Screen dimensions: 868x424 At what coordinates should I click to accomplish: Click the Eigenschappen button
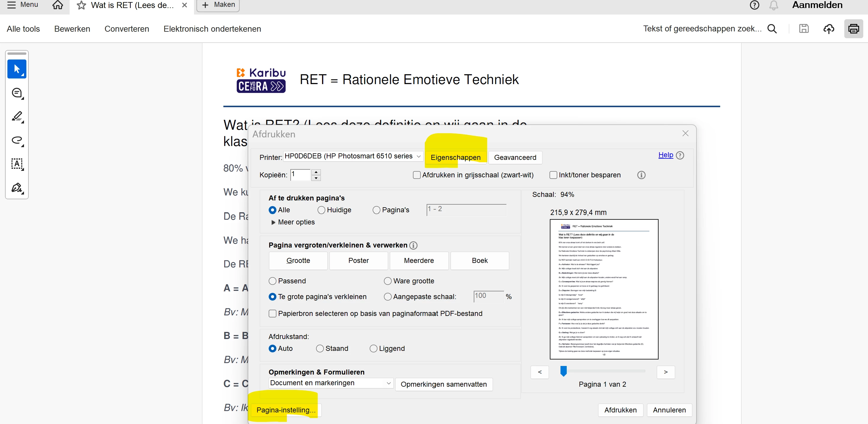pyautogui.click(x=455, y=158)
